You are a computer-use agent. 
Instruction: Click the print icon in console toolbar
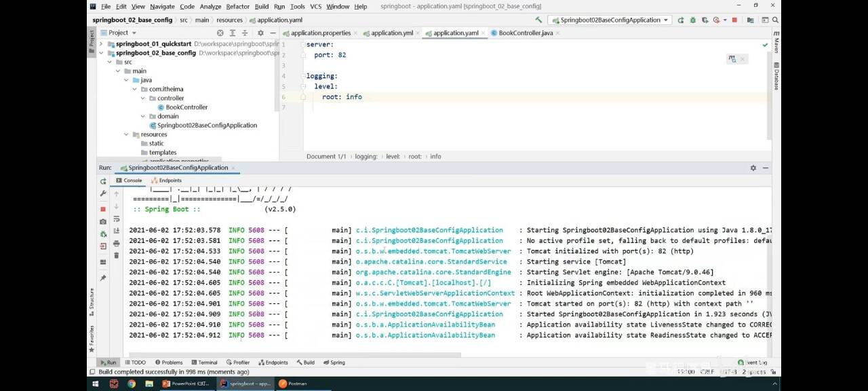click(x=116, y=243)
